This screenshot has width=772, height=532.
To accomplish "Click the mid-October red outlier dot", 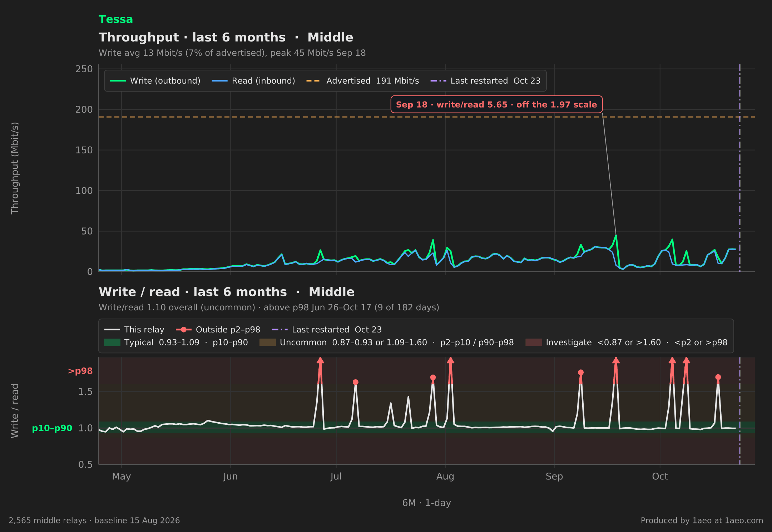I will (x=718, y=377).
